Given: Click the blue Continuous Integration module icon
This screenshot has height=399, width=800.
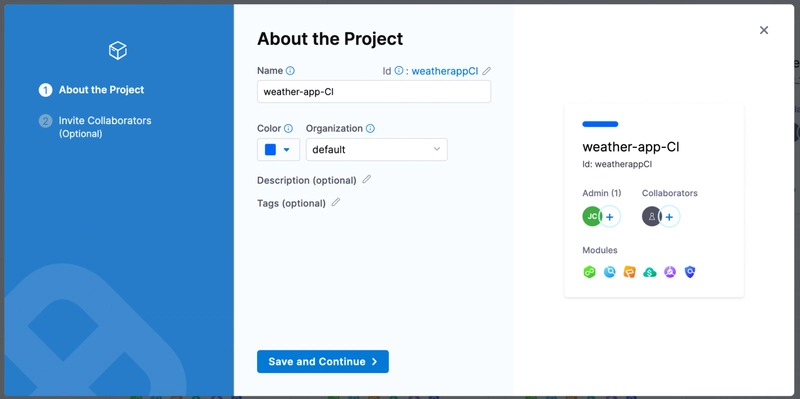Looking at the screenshot, I should tap(610, 272).
